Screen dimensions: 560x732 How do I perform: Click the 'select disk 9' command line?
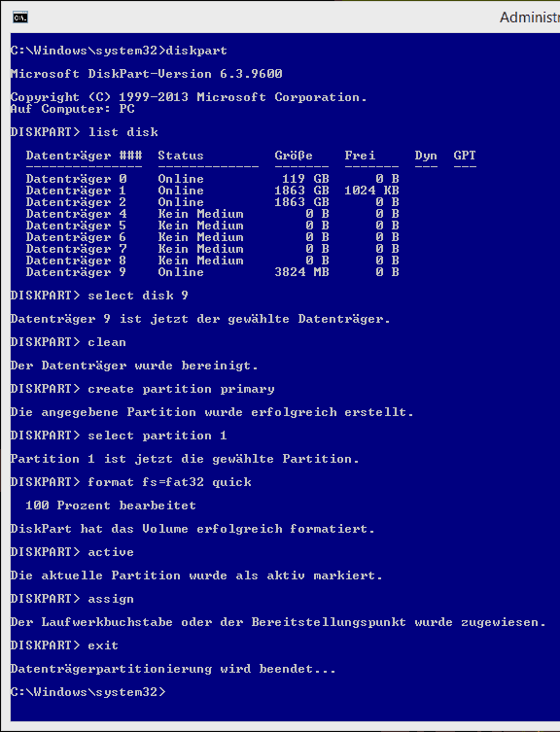(x=99, y=296)
